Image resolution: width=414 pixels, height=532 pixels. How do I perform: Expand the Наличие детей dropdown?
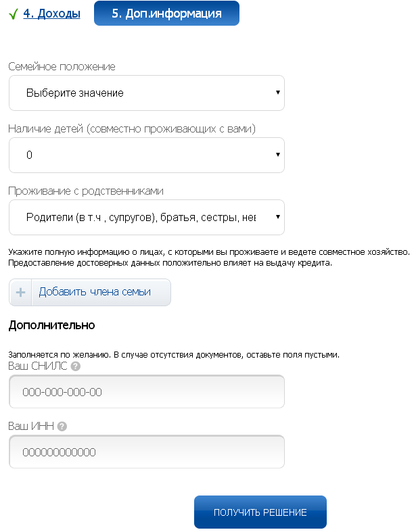click(146, 155)
